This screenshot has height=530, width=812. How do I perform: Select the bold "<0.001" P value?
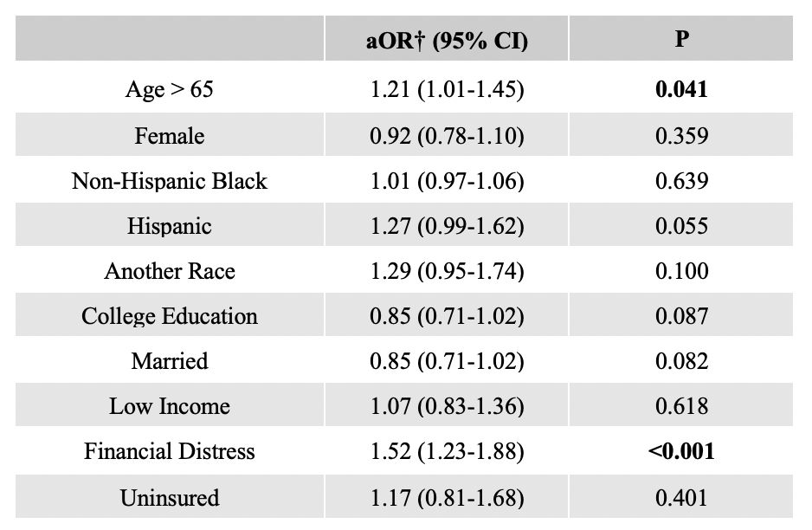681,451
